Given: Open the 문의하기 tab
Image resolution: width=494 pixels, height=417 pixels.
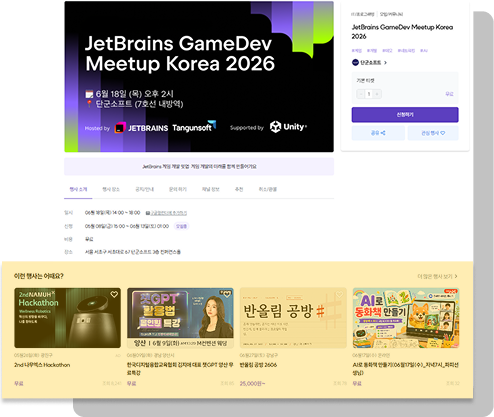Looking at the screenshot, I should click(178, 189).
